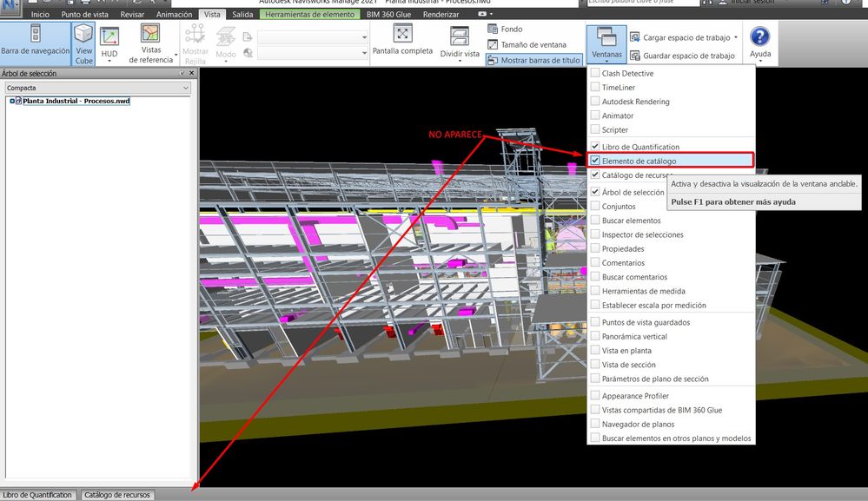This screenshot has height=501, width=868.
Task: Select the Vista ribbon tab
Action: (x=212, y=15)
